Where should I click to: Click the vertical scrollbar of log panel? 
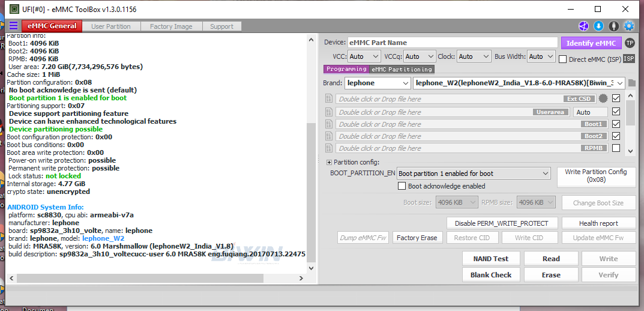311,192
